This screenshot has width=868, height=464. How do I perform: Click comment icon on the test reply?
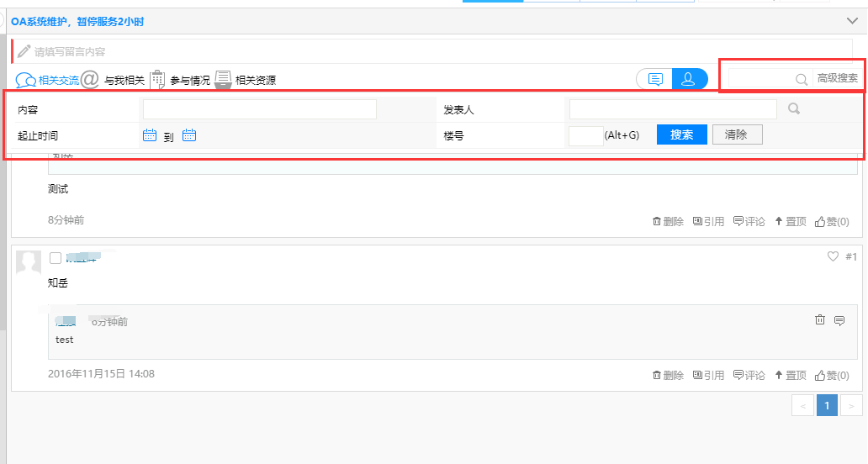tap(839, 320)
